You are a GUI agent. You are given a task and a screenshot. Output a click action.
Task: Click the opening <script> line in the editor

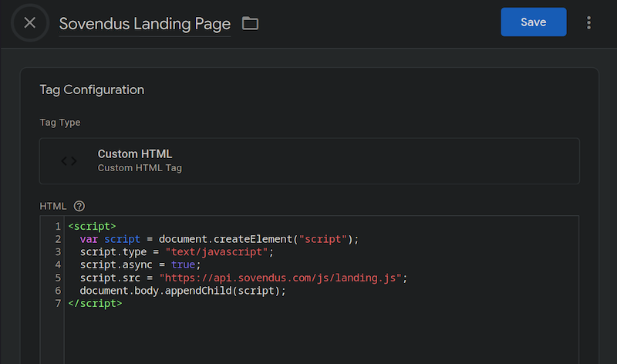tap(92, 226)
